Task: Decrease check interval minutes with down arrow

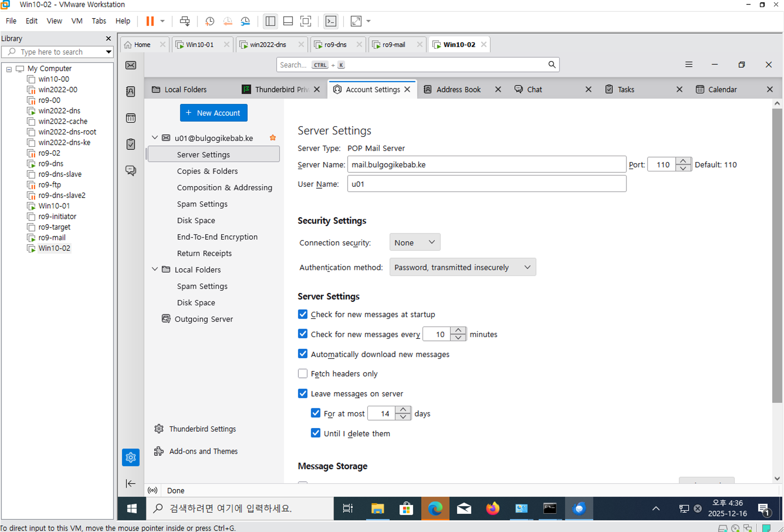Action: tap(458, 338)
